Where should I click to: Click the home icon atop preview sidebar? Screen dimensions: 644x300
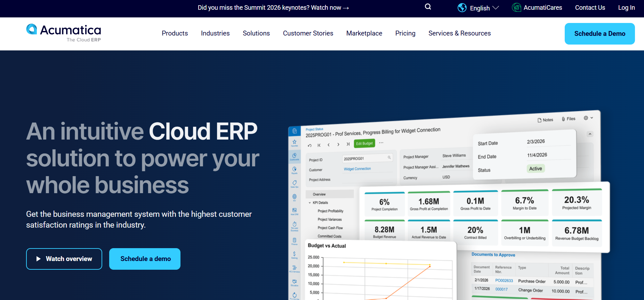[x=295, y=131]
